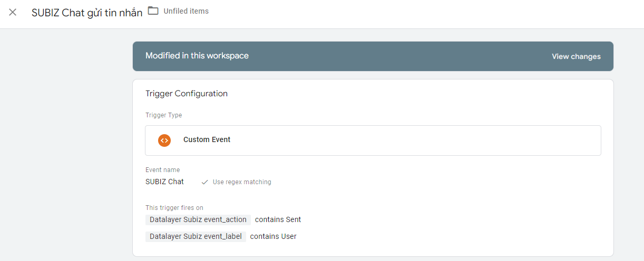The width and height of the screenshot is (644, 261).
Task: Select the Datalayer Subiz event_label variable chip
Action: point(196,236)
